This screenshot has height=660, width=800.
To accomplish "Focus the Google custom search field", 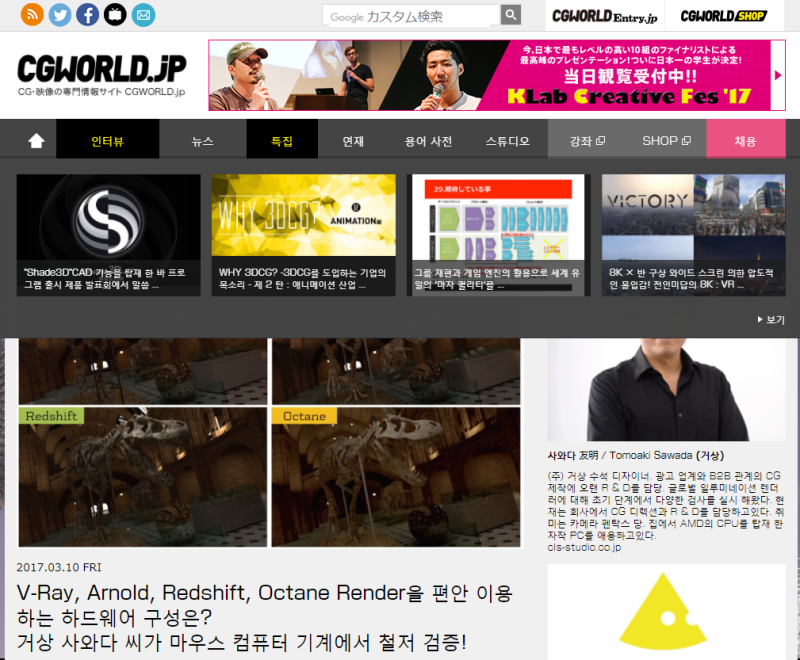I will click(411, 15).
